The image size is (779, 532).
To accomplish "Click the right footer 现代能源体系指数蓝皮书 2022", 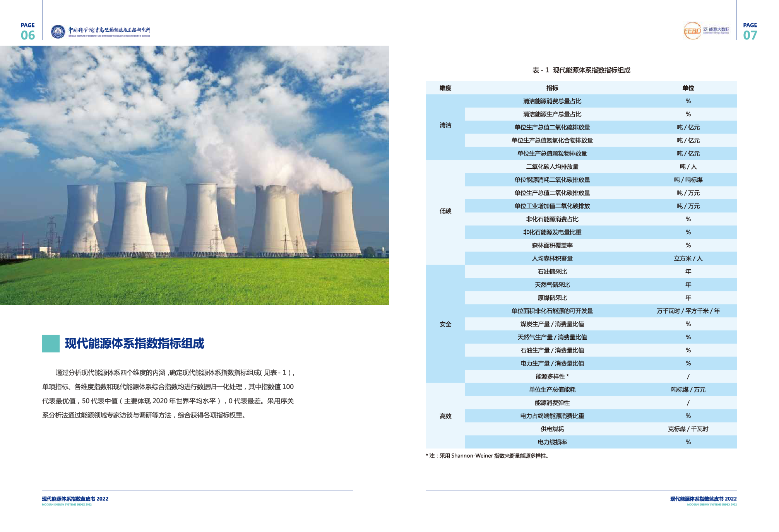I will [x=703, y=499].
